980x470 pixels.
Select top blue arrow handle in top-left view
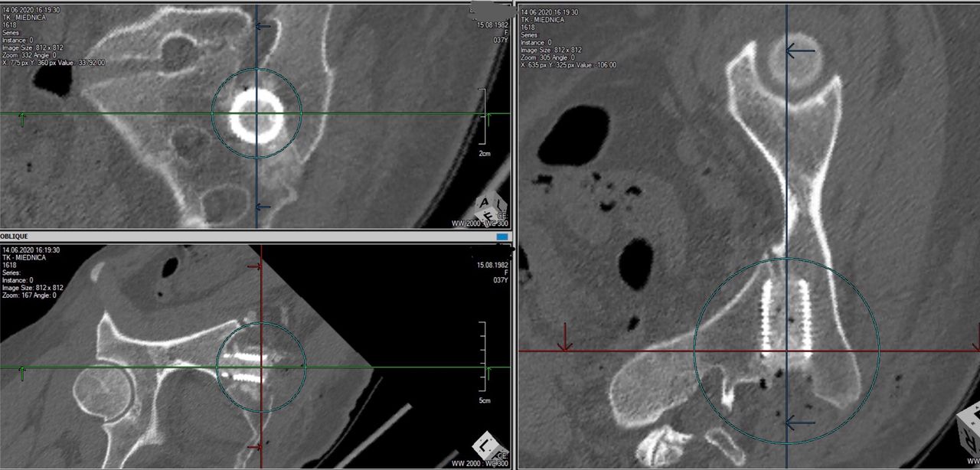coord(263,26)
